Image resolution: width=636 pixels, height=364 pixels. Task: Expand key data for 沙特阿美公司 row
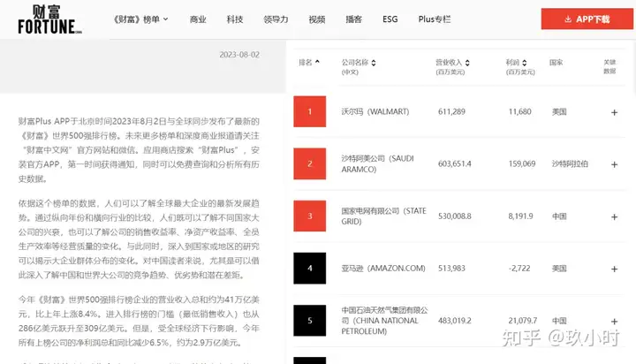coord(615,164)
